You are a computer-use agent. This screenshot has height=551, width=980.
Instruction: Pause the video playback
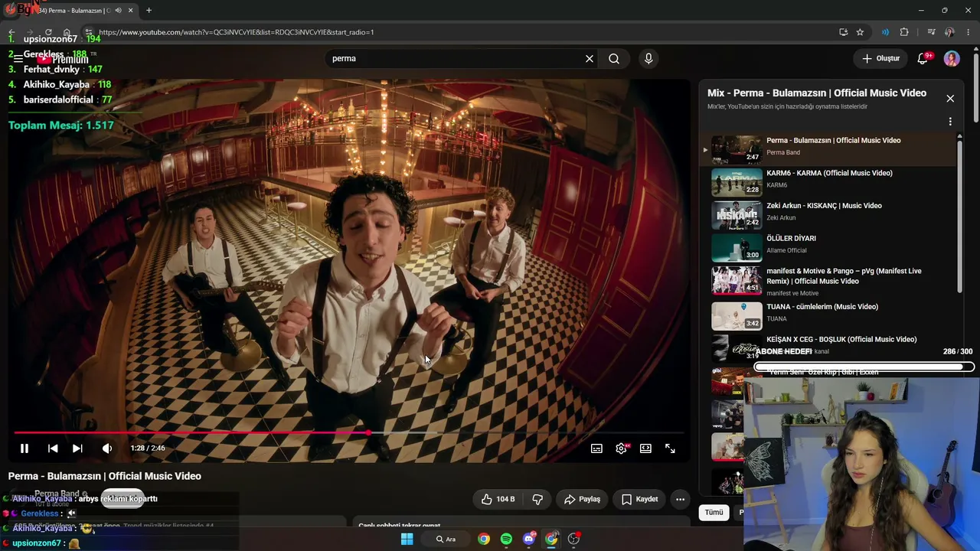click(x=24, y=448)
